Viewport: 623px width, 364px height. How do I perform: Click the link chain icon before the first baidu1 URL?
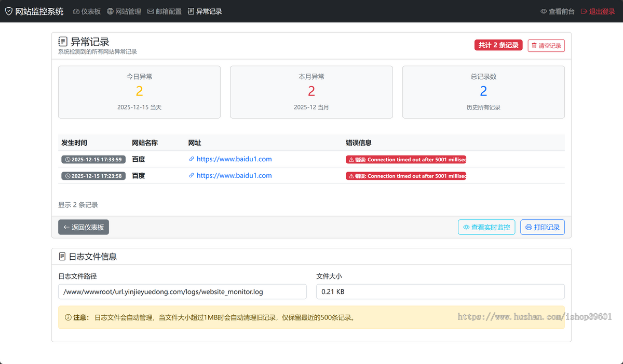[192, 159]
